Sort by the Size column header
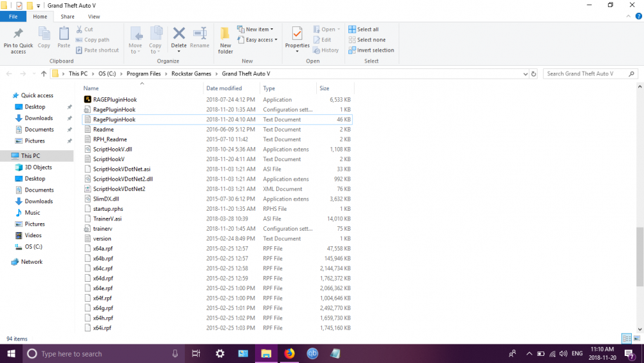 pos(324,88)
